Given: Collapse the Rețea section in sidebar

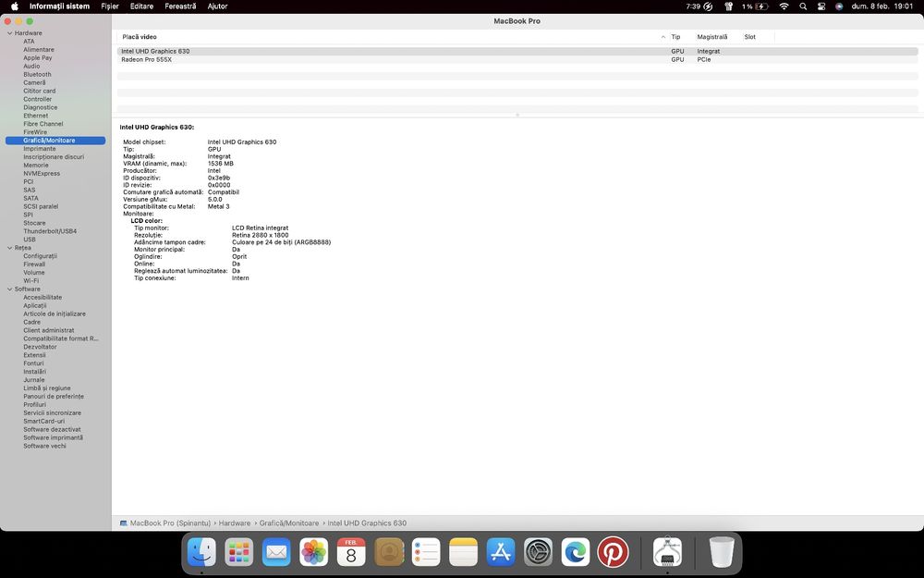Looking at the screenshot, I should [x=10, y=248].
